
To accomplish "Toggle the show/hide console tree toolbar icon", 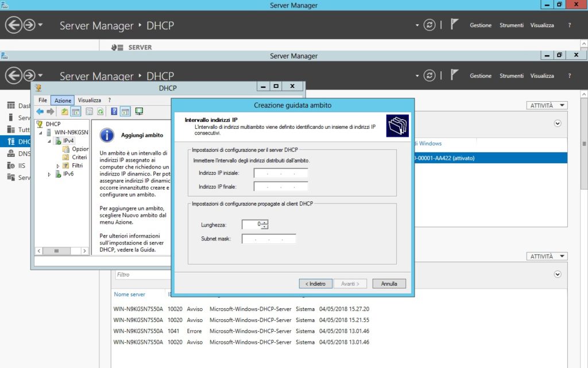I will pos(76,112).
